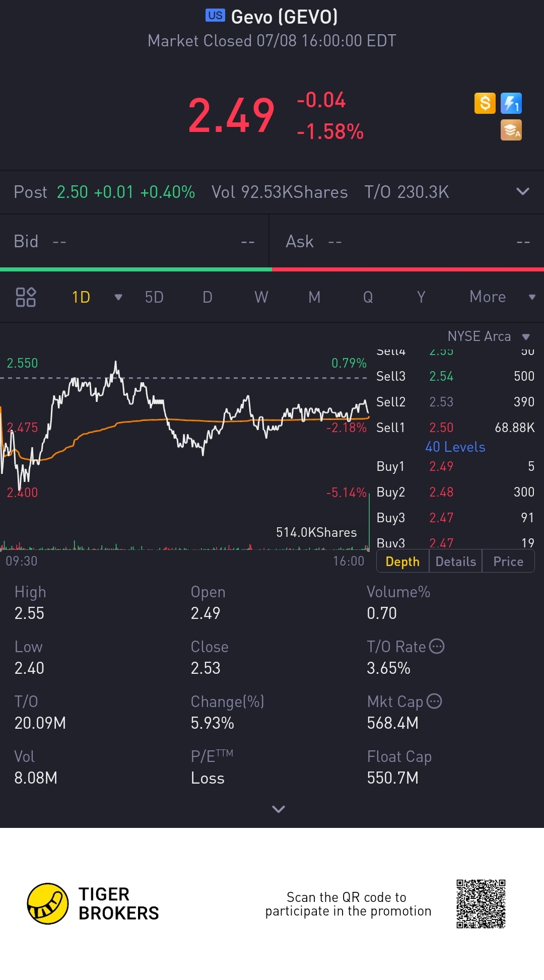The image size is (544, 980).
Task: Select the Details tab
Action: pos(456,562)
